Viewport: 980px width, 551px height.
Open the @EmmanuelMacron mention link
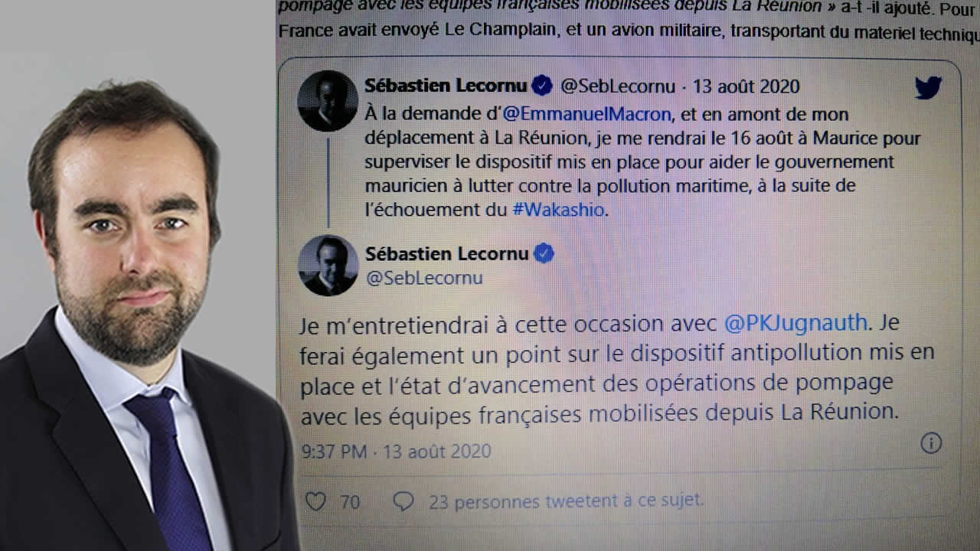click(586, 115)
